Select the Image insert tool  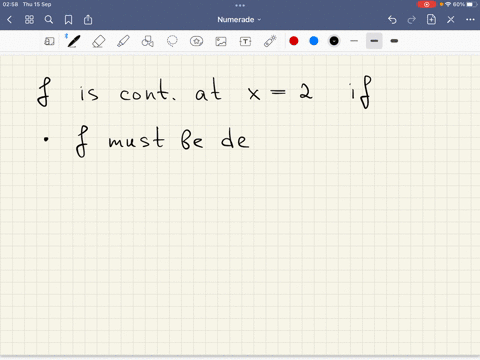[221, 41]
